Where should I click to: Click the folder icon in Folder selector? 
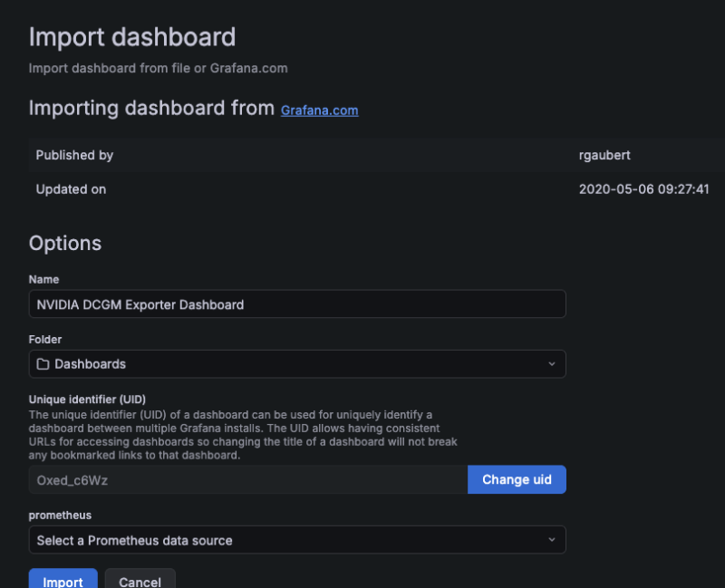(43, 364)
